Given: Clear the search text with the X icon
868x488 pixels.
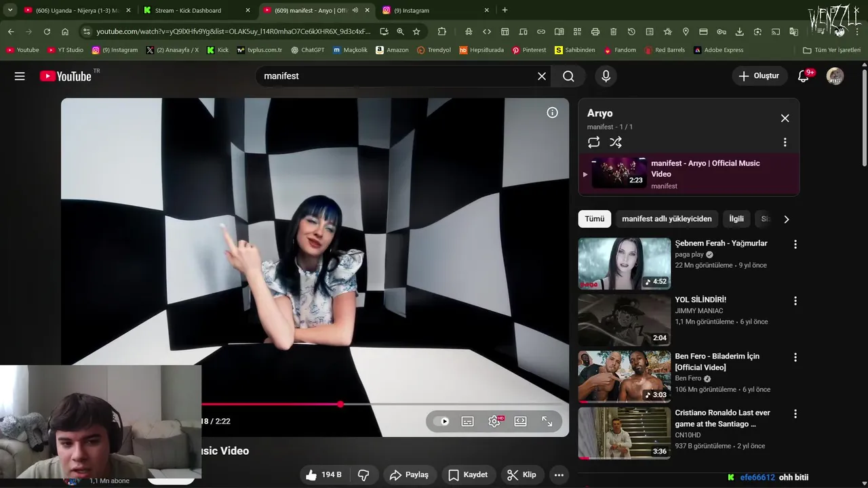Looking at the screenshot, I should [x=542, y=76].
